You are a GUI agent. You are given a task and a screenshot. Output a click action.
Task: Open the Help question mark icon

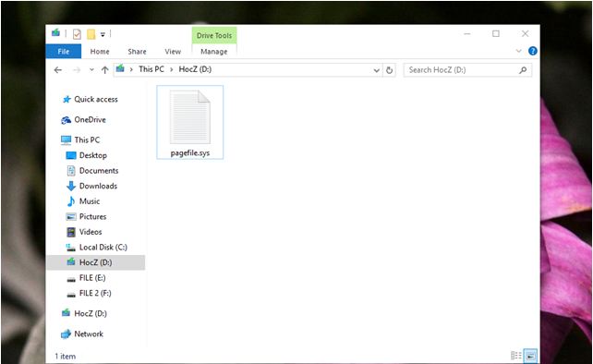[532, 51]
